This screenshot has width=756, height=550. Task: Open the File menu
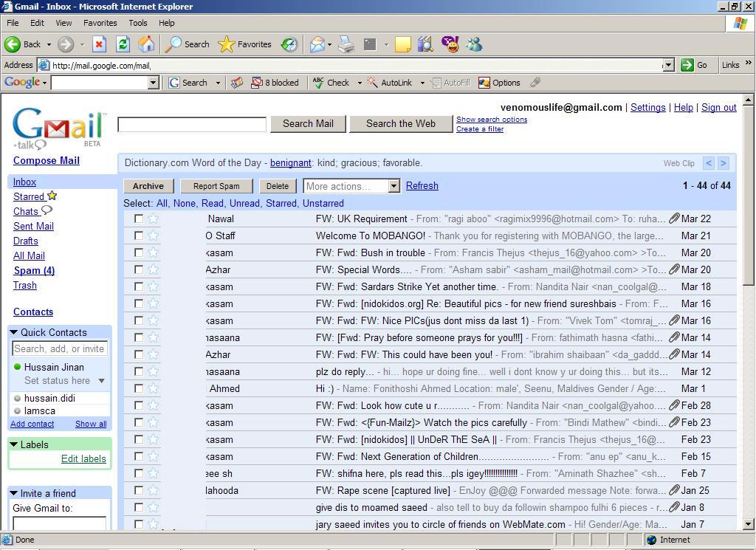pyautogui.click(x=13, y=23)
